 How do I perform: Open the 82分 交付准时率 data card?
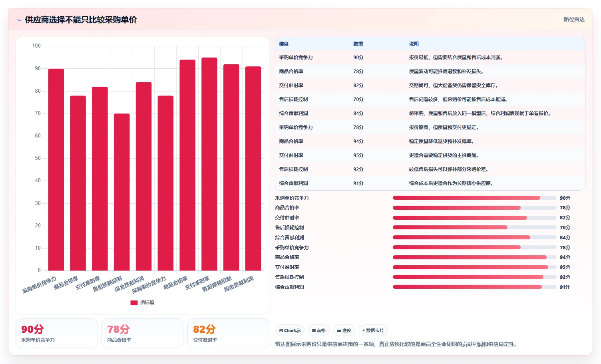[228, 333]
